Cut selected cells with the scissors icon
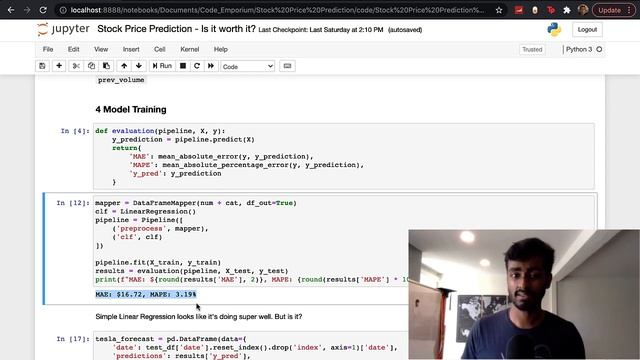Image resolution: width=640 pixels, height=360 pixels. pos(76,66)
